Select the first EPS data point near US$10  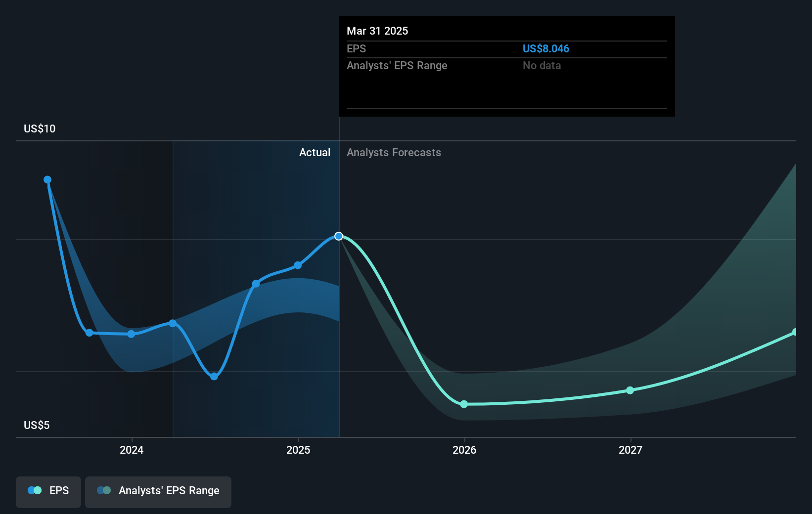coord(47,180)
